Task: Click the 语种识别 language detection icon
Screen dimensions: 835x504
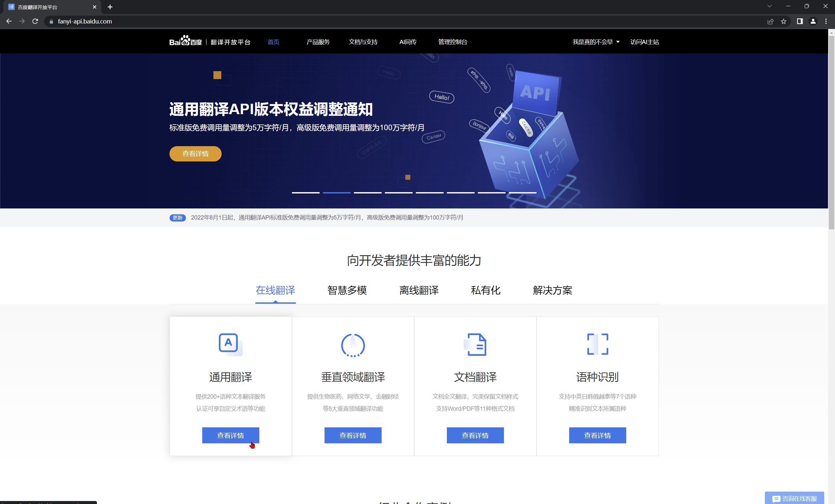Action: (597, 344)
